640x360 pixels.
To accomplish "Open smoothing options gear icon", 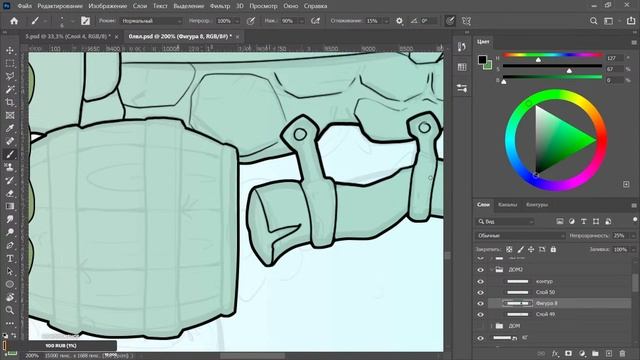I will tap(399, 21).
